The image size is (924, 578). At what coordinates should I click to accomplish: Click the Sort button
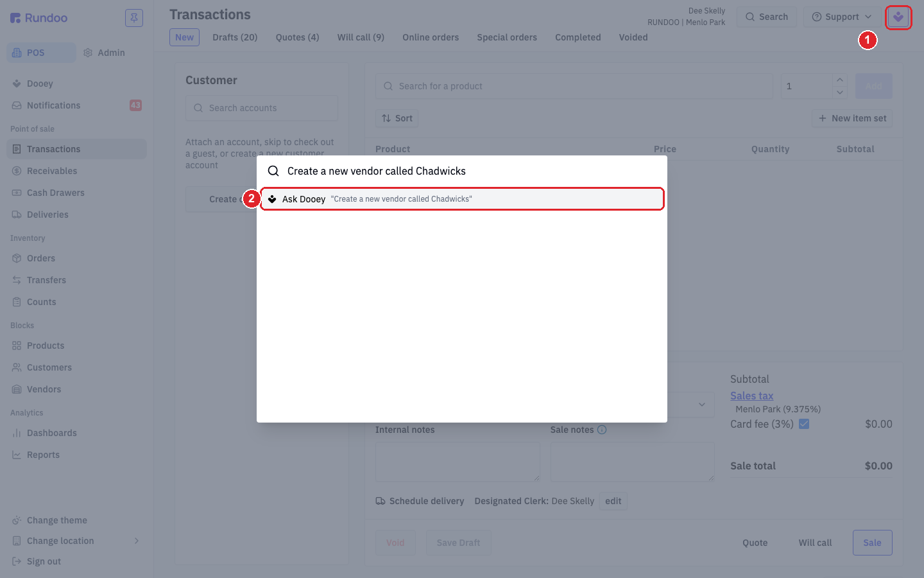[x=397, y=118]
